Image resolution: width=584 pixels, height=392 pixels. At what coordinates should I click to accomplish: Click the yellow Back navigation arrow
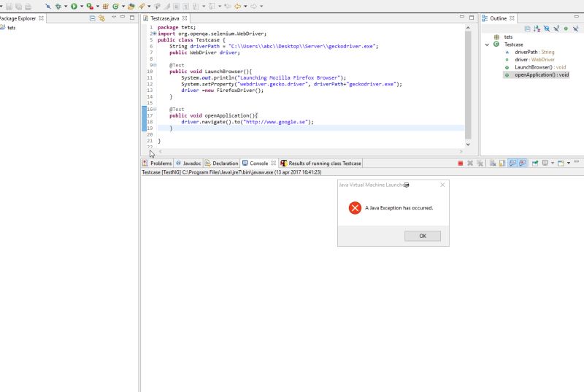point(238,7)
